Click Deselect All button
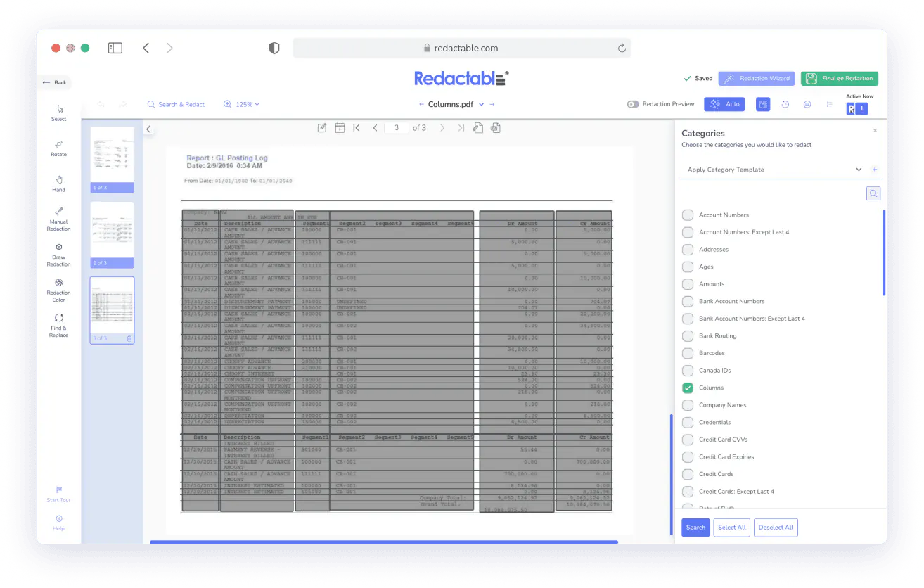This screenshot has height=588, width=924. [x=776, y=528]
